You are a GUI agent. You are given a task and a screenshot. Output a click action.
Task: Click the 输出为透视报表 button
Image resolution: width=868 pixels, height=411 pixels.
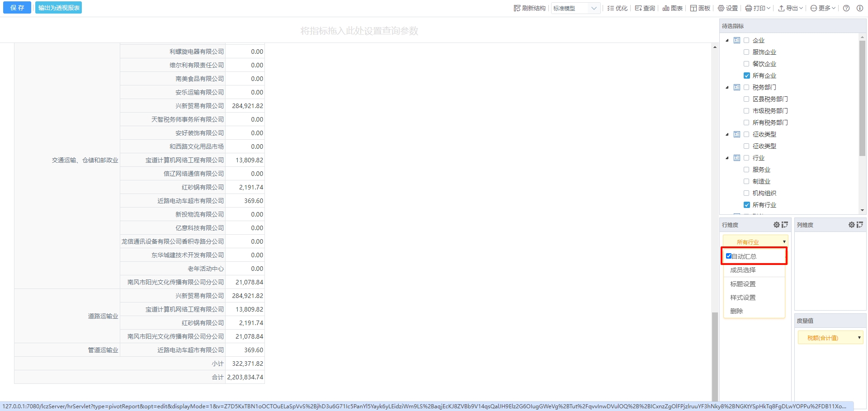(x=59, y=8)
